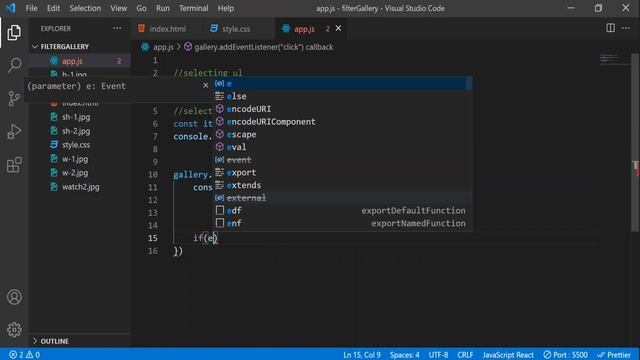Change line endings via CRLF
640x360 pixels.
coord(465,355)
